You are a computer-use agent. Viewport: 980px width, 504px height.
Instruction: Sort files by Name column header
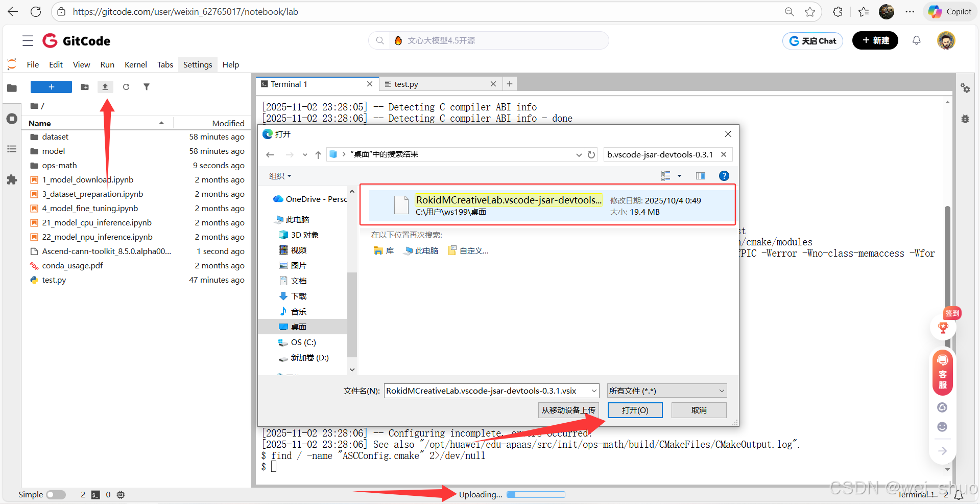coord(97,123)
